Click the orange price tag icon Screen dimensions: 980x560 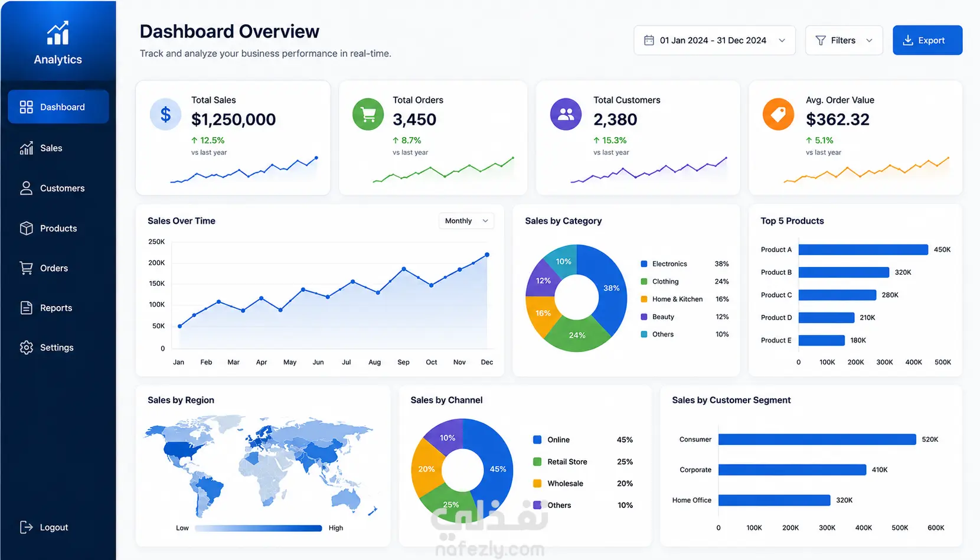778,114
